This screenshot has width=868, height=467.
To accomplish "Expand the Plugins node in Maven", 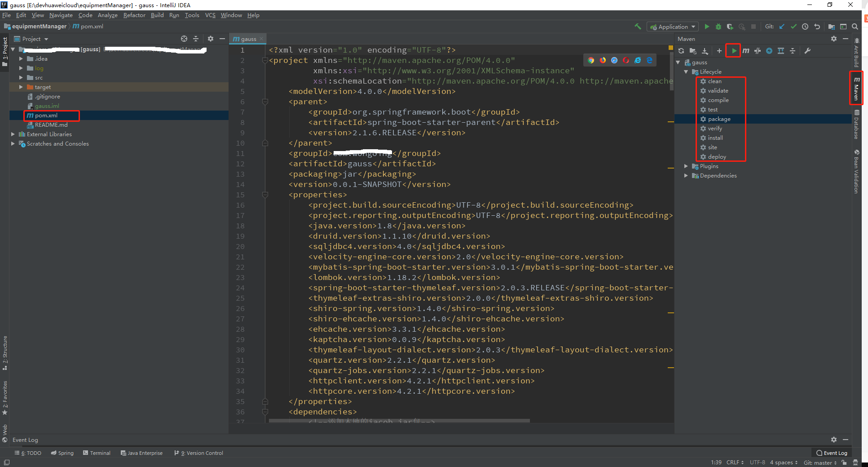I will [x=686, y=166].
